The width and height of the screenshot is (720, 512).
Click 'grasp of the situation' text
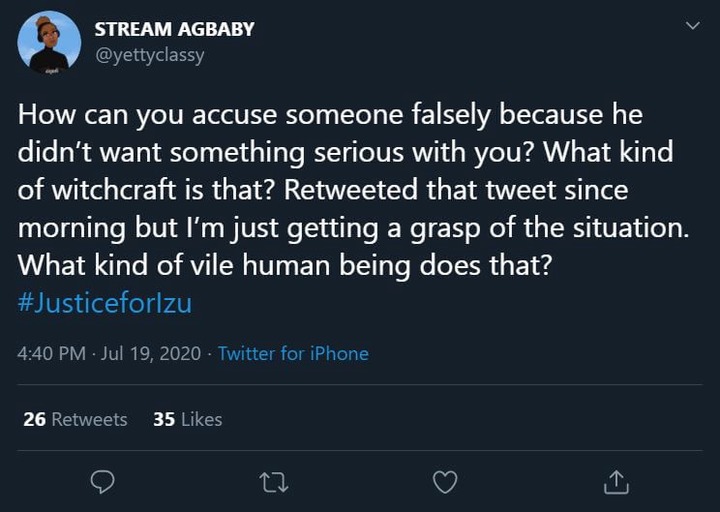(x=550, y=228)
